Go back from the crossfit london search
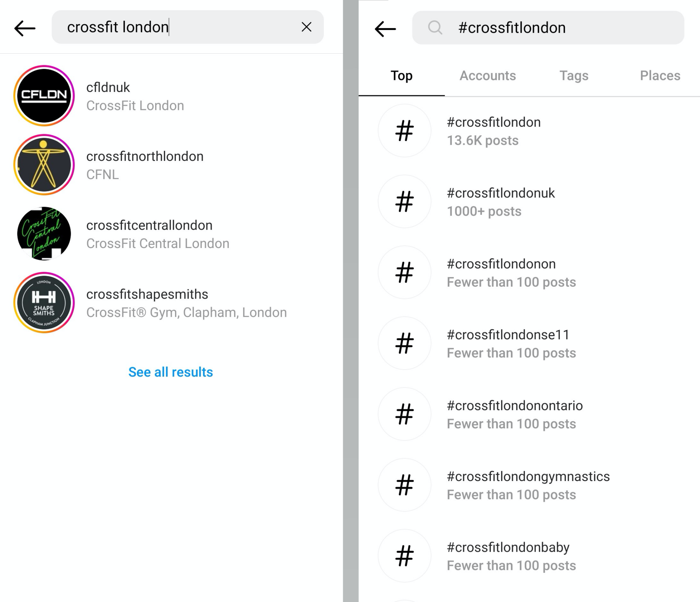The height and width of the screenshot is (602, 700). tap(25, 28)
